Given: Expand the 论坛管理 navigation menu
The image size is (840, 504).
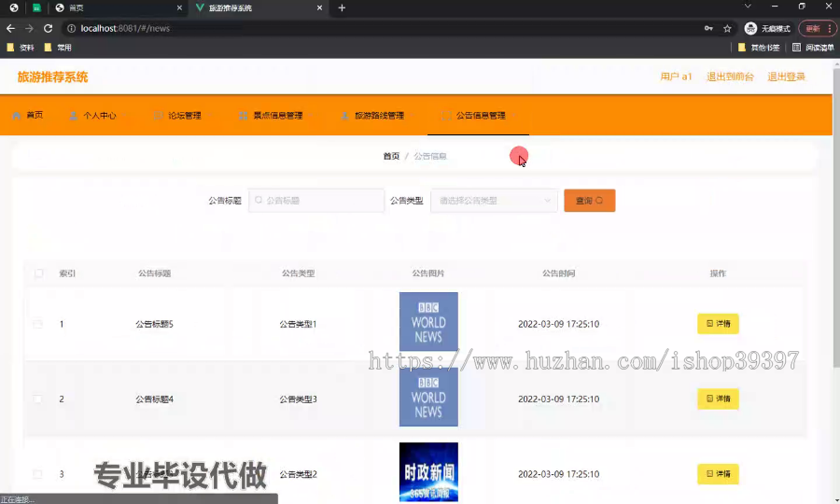Looking at the screenshot, I should tap(184, 115).
